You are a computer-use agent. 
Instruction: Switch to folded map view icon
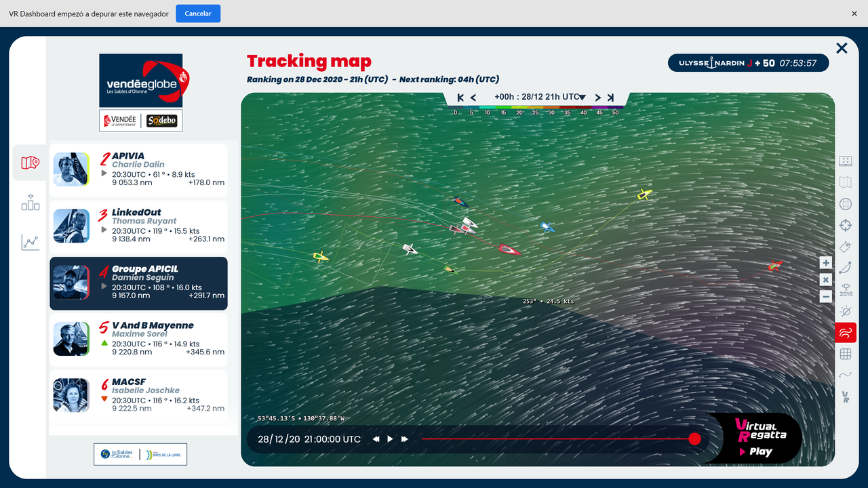[x=846, y=182]
